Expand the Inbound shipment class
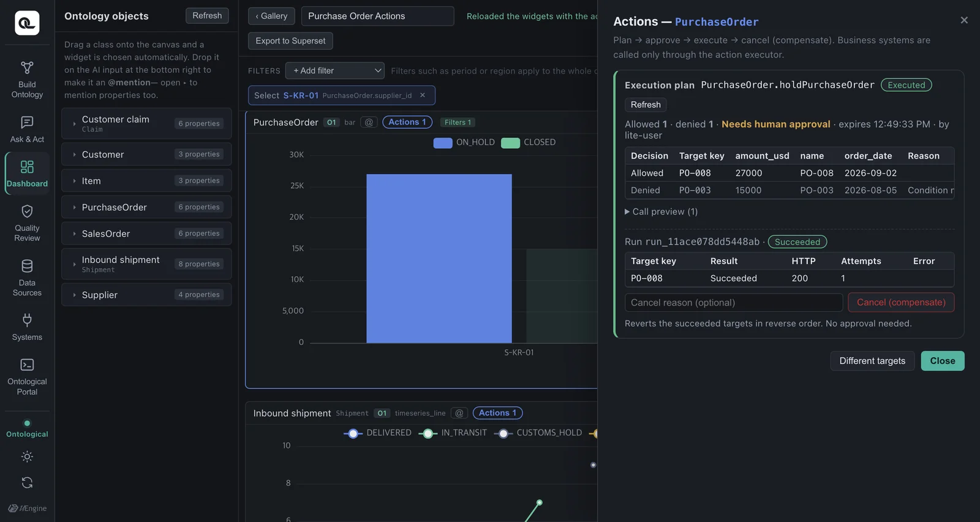Viewport: 980px width, 522px height. point(75,264)
